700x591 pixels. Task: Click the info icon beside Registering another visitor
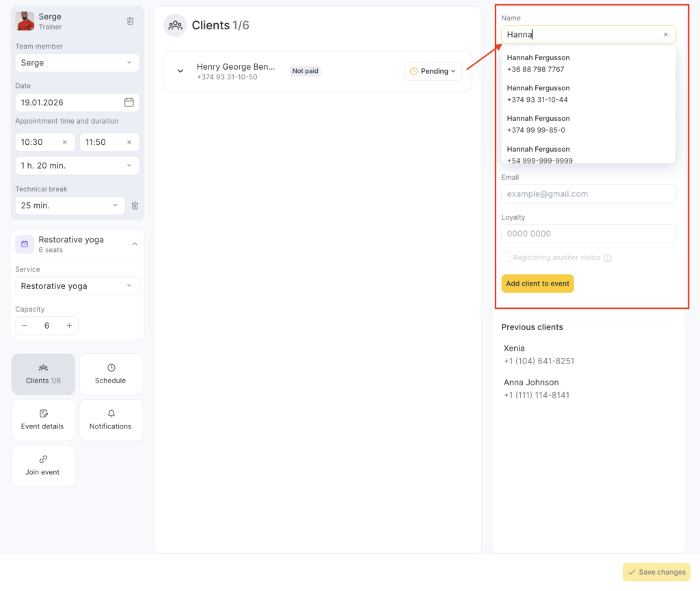608,258
